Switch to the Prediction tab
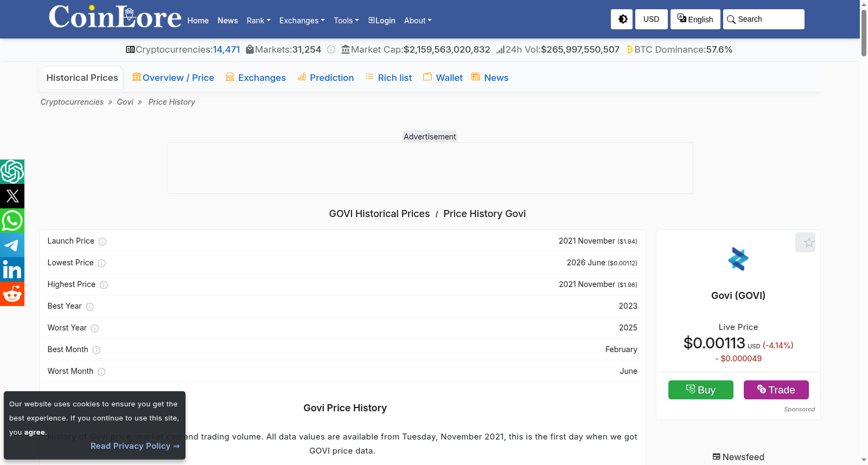 pos(325,78)
